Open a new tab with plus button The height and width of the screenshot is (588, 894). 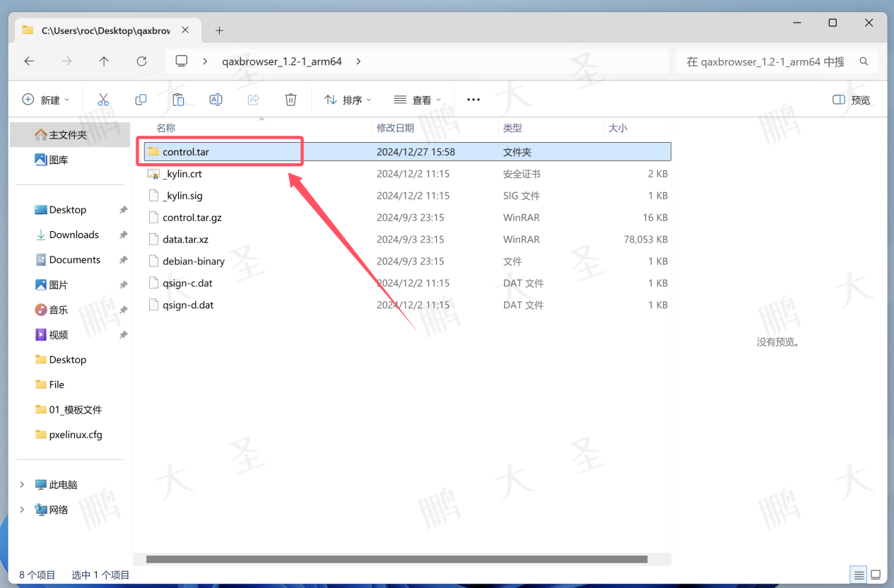click(219, 30)
